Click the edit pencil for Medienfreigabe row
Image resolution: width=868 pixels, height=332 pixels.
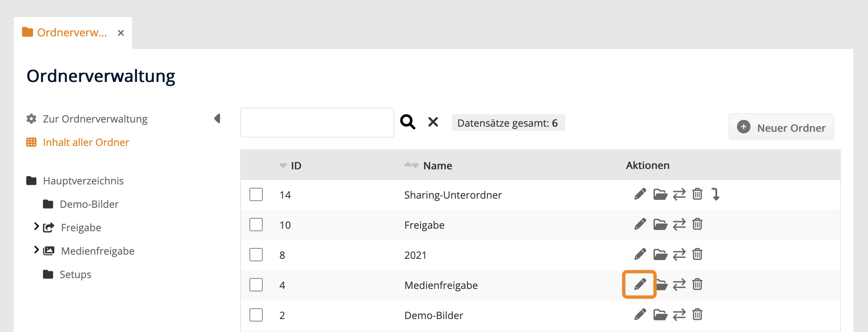click(640, 284)
